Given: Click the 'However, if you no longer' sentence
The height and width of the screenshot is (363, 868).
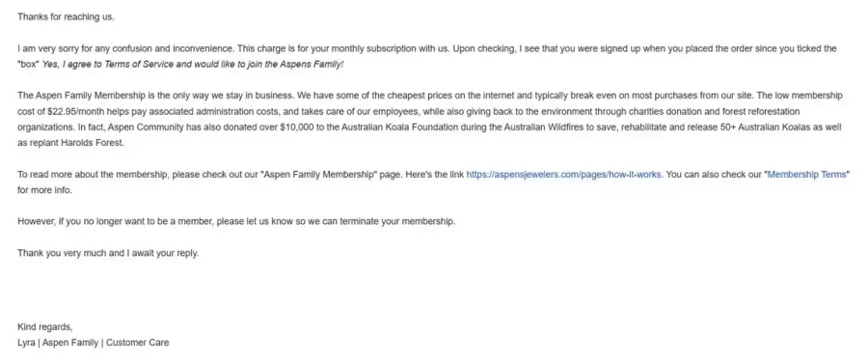Looking at the screenshot, I should [x=236, y=221].
